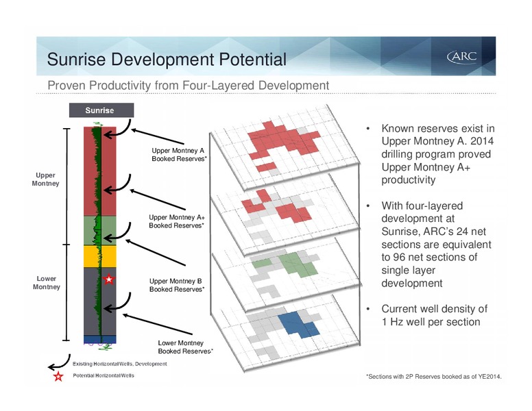
Task: Click the ARC logo in the header
Action: point(462,56)
